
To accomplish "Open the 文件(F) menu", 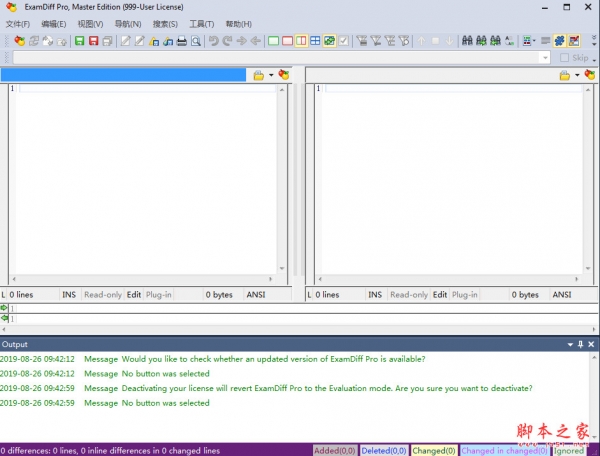I will click(18, 23).
